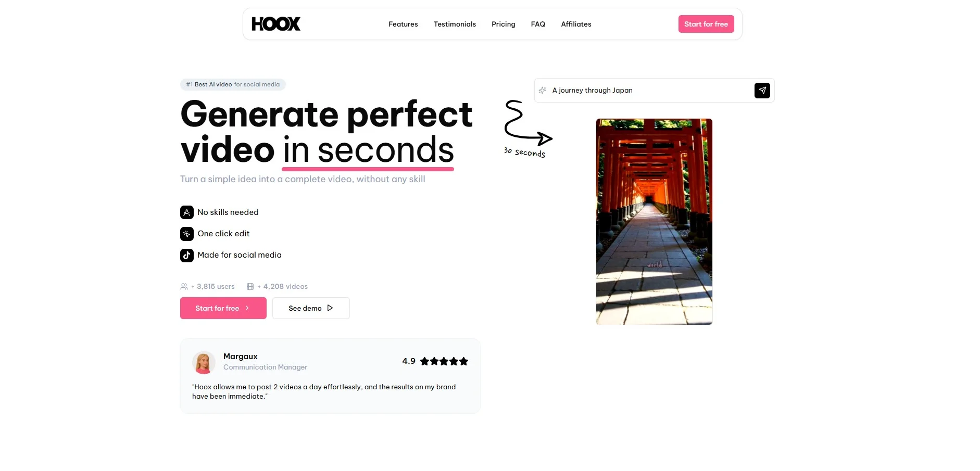
Task: Click the No skills needed icon
Action: (x=187, y=212)
